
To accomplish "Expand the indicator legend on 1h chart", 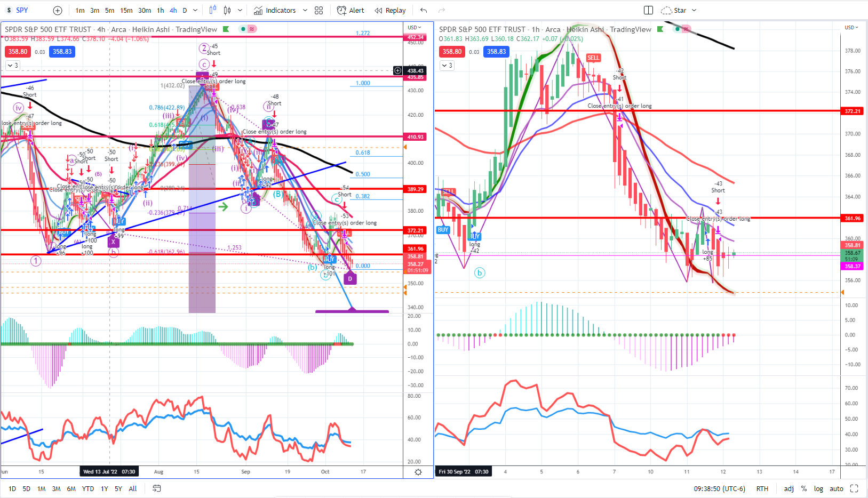I will coord(447,65).
